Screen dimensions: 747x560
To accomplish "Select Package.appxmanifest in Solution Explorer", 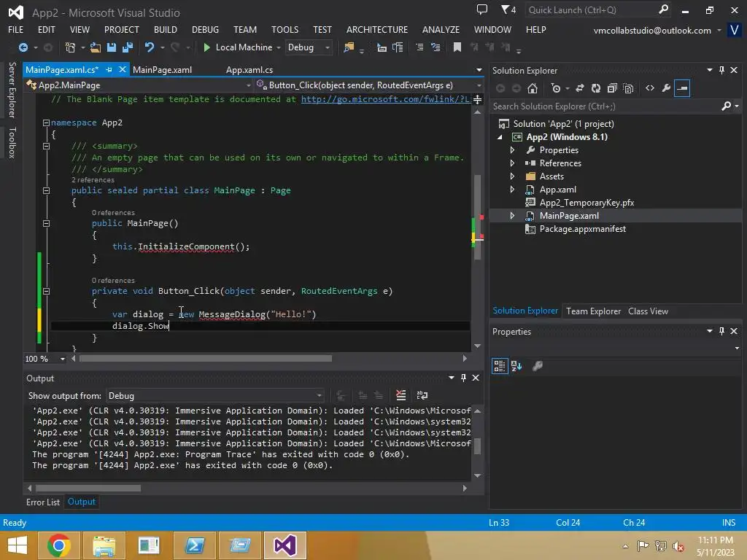I will 582,229.
